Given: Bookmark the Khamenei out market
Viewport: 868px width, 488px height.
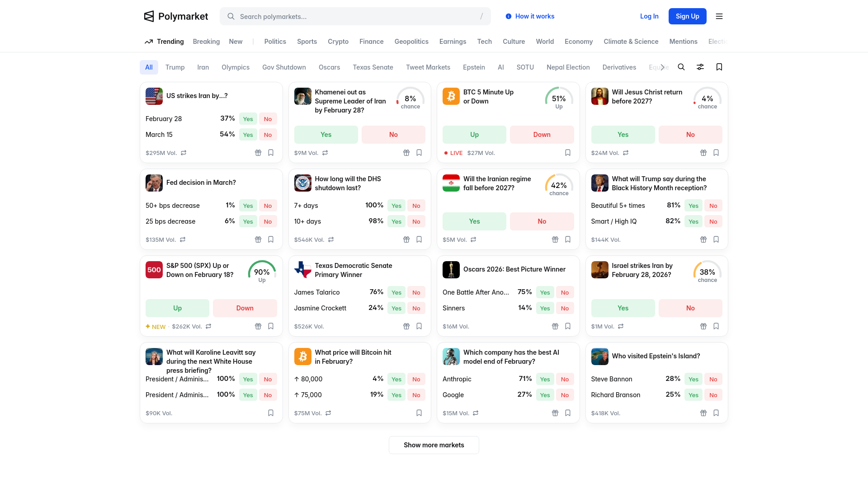Looking at the screenshot, I should point(419,153).
